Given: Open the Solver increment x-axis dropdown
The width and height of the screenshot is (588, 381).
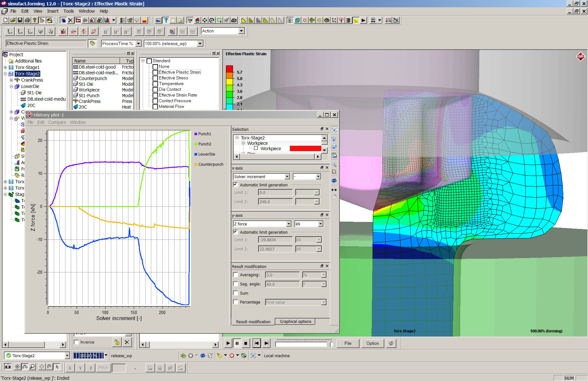Looking at the screenshot, I should (287, 177).
